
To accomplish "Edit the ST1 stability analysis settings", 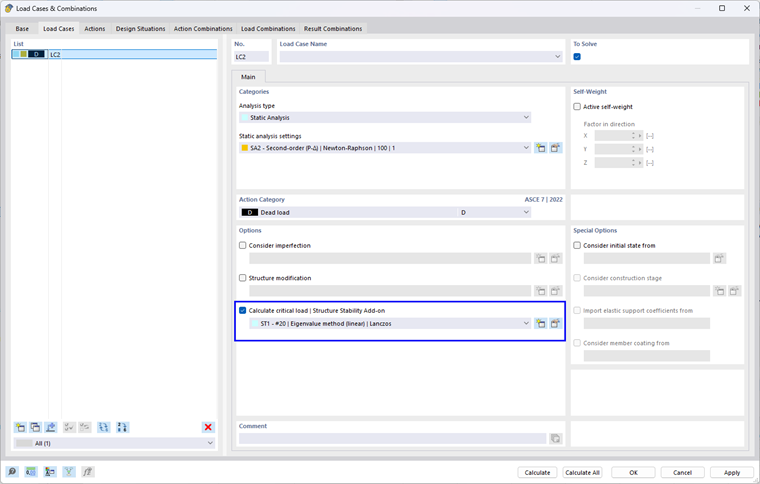I will [555, 324].
